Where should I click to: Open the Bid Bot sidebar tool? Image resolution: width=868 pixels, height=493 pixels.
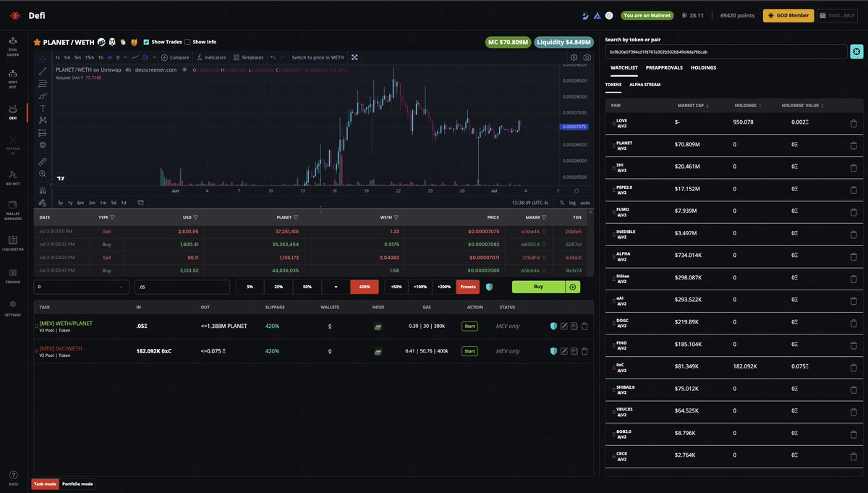(x=13, y=177)
